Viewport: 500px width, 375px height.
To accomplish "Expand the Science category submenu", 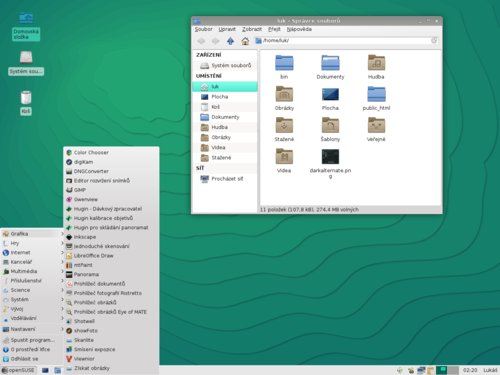I will [x=32, y=290].
